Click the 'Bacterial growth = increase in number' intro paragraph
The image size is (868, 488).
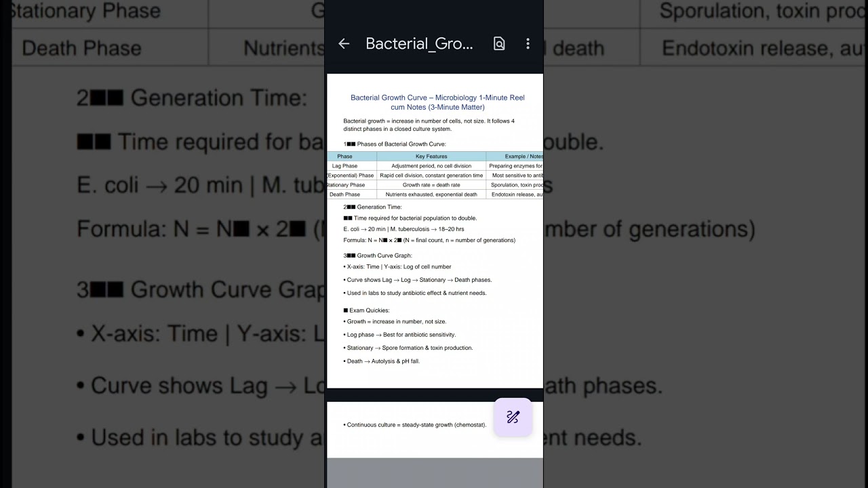coord(429,125)
